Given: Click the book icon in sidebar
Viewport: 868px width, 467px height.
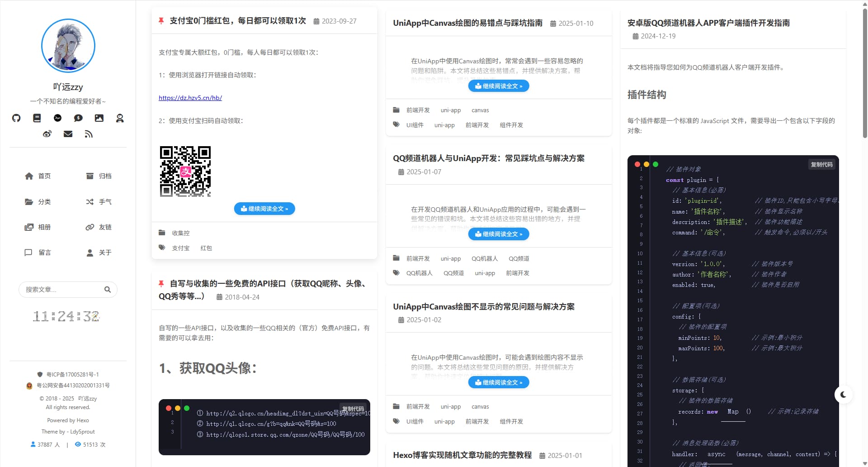Looking at the screenshot, I should (x=37, y=118).
